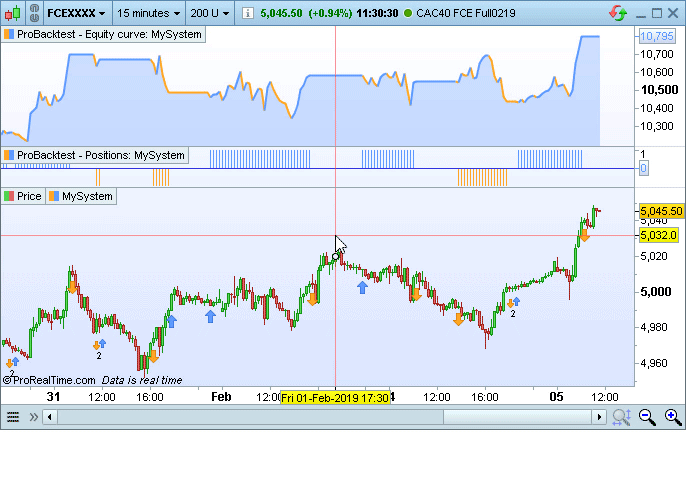Zoom in using the plus magnifier
Screen dimensions: 686x490
[x=672, y=417]
